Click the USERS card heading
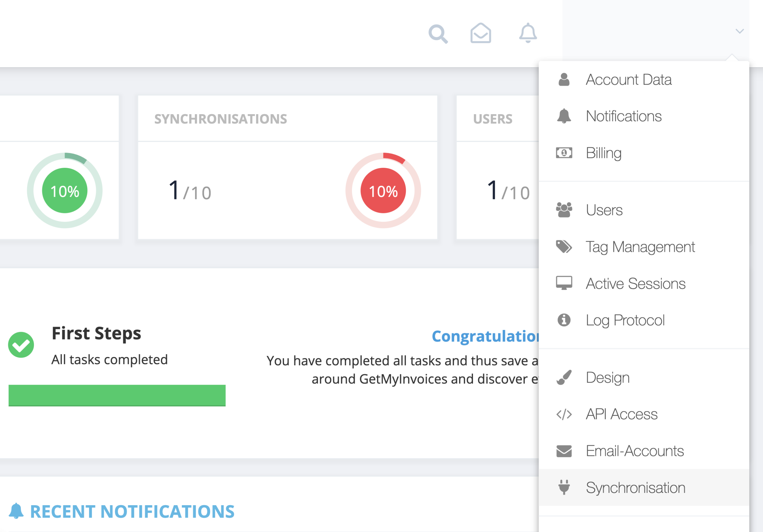Screen dimensions: 763x532 point(493,119)
